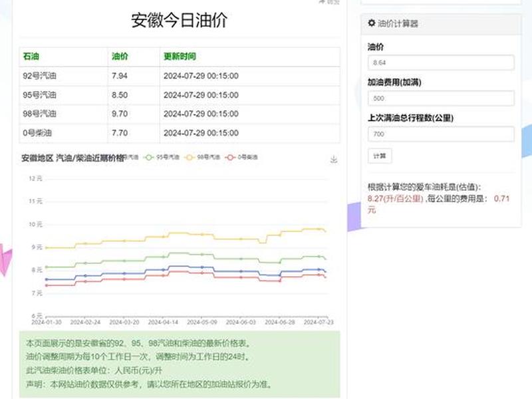Click the 2024-01-30 axis label
The image size is (532, 399).
point(46,322)
